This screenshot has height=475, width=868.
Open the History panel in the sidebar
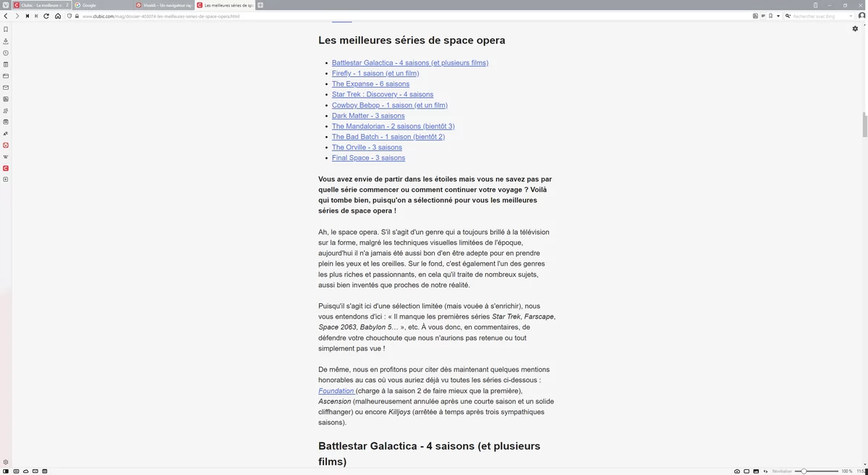pyautogui.click(x=6, y=53)
